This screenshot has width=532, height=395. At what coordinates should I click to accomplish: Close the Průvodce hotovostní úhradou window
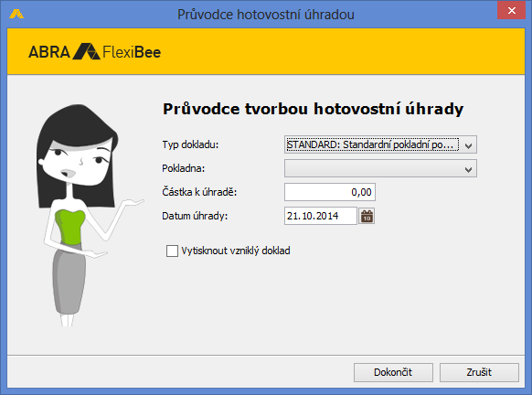(512, 11)
